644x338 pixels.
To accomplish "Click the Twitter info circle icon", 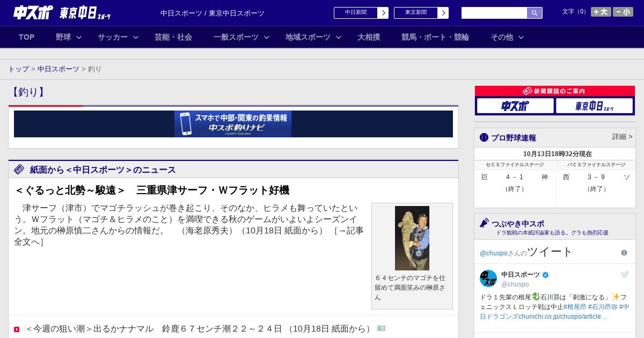I will click(x=624, y=253).
